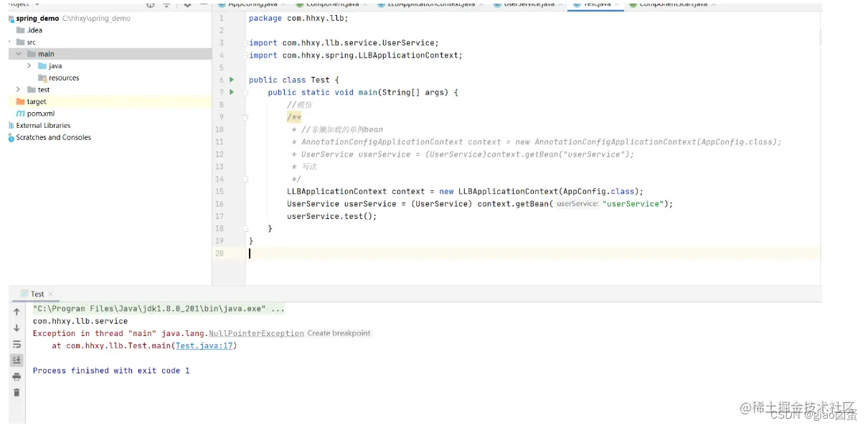Select the spring_demo project root
The image size is (868, 428).
(x=70, y=18)
